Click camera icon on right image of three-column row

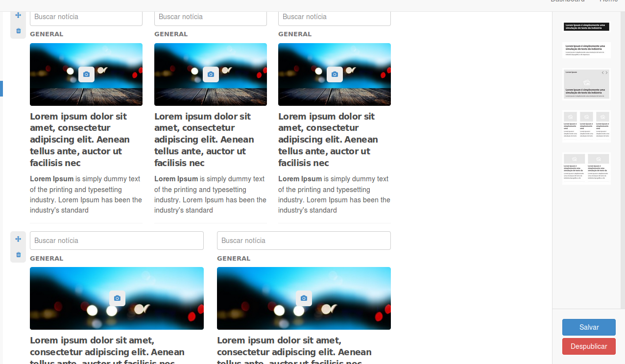pos(335,74)
